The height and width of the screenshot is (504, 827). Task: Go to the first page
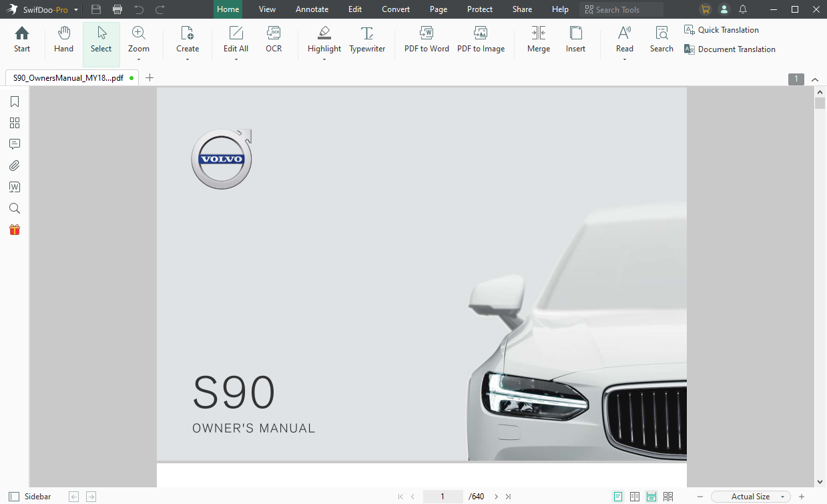click(400, 497)
